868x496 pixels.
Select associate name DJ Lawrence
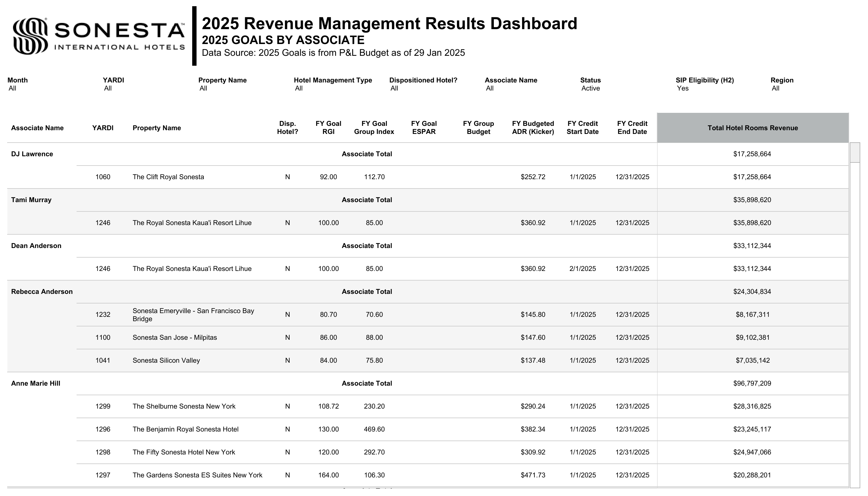point(32,154)
